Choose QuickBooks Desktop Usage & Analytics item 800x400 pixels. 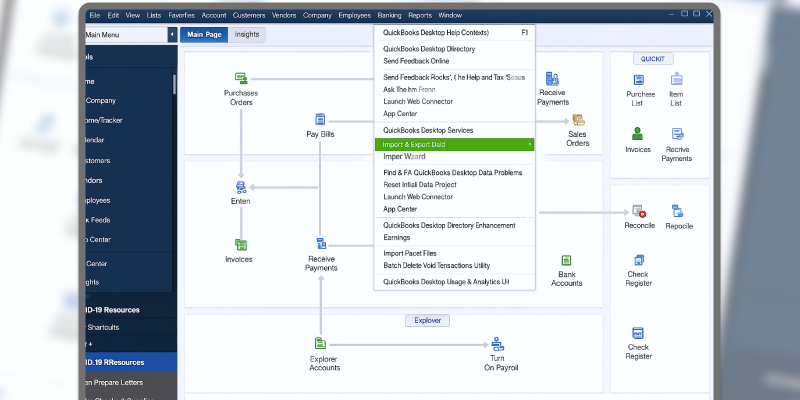point(455,282)
